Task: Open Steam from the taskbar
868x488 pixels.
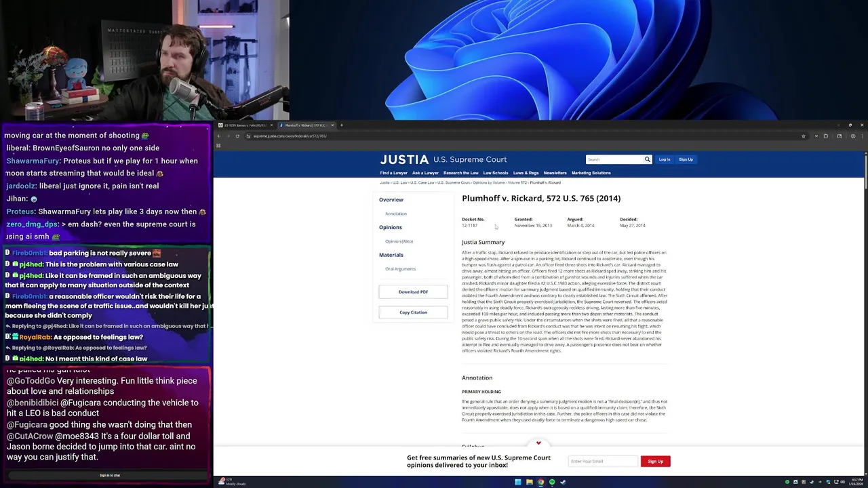Action: point(563,482)
